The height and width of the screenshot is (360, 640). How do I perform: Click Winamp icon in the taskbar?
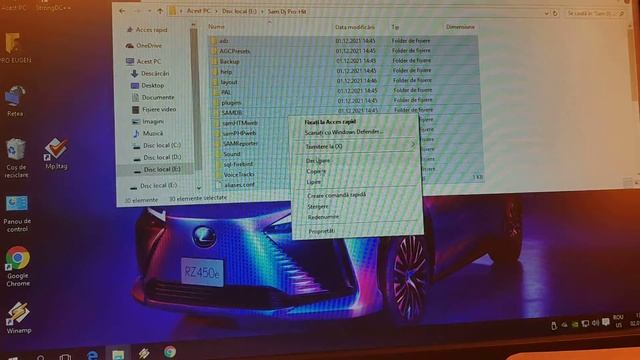pyautogui.click(x=144, y=353)
